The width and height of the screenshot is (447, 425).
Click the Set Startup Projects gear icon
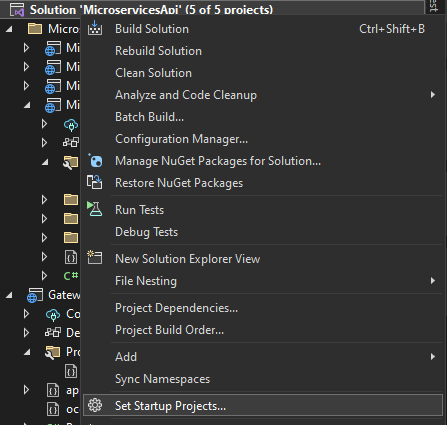tap(95, 405)
